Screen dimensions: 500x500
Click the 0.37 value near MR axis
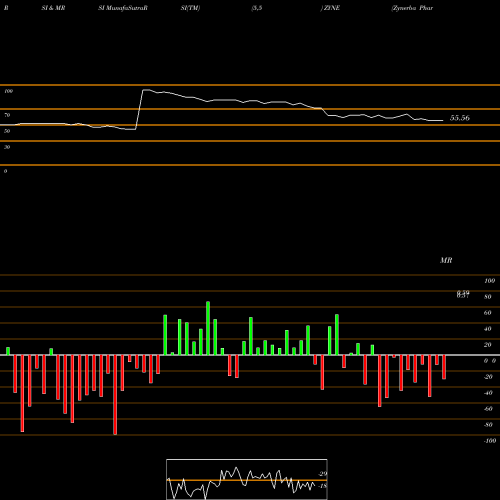click(463, 294)
